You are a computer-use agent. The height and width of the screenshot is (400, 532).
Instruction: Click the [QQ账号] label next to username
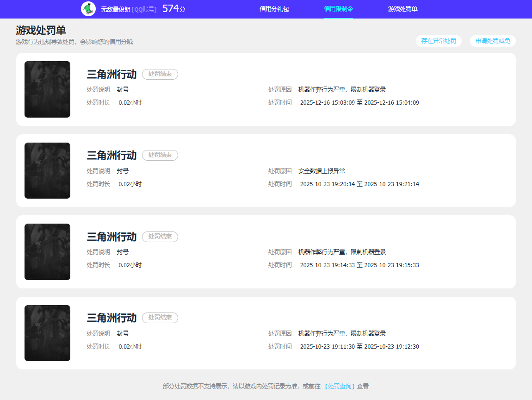144,8
